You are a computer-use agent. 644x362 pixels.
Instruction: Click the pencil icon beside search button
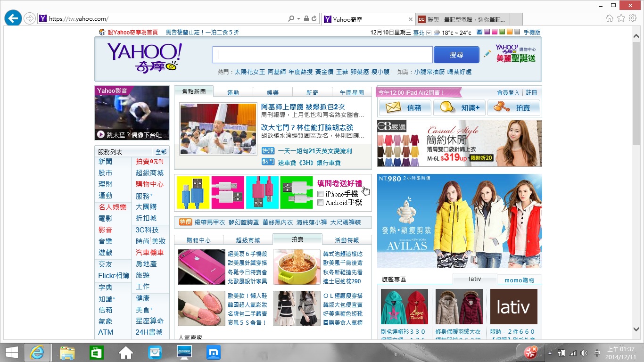coord(487,54)
